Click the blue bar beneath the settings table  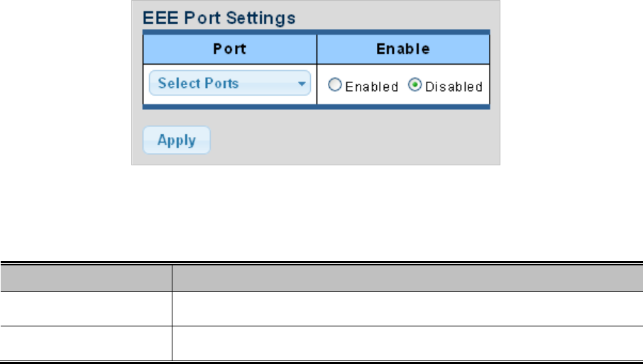click(316, 107)
